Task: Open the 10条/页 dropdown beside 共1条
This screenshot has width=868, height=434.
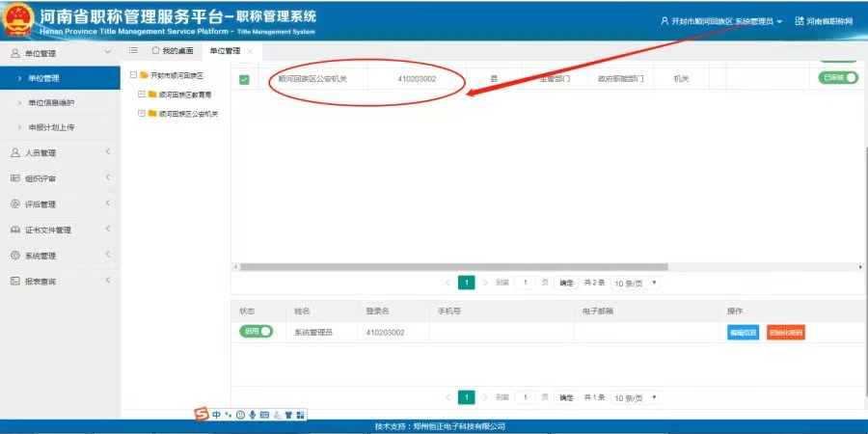Action: pyautogui.click(x=635, y=397)
